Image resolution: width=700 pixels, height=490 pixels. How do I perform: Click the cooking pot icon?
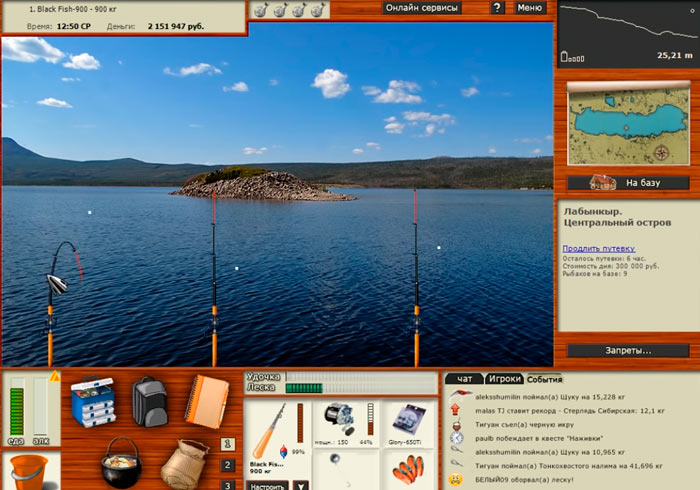point(120,462)
